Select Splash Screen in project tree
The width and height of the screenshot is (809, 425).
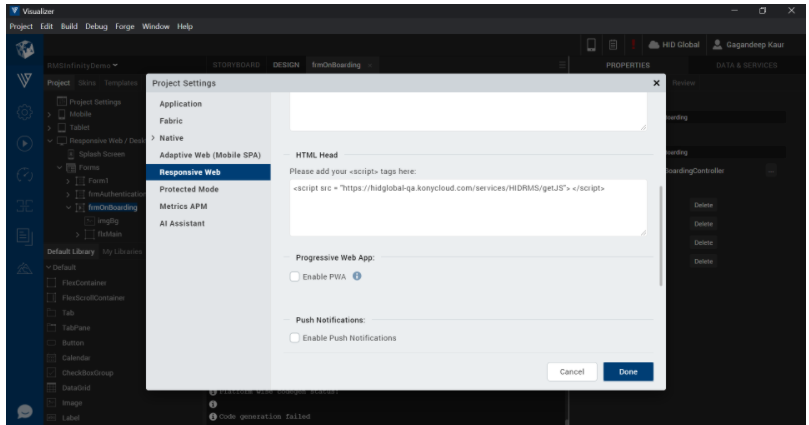click(x=102, y=154)
